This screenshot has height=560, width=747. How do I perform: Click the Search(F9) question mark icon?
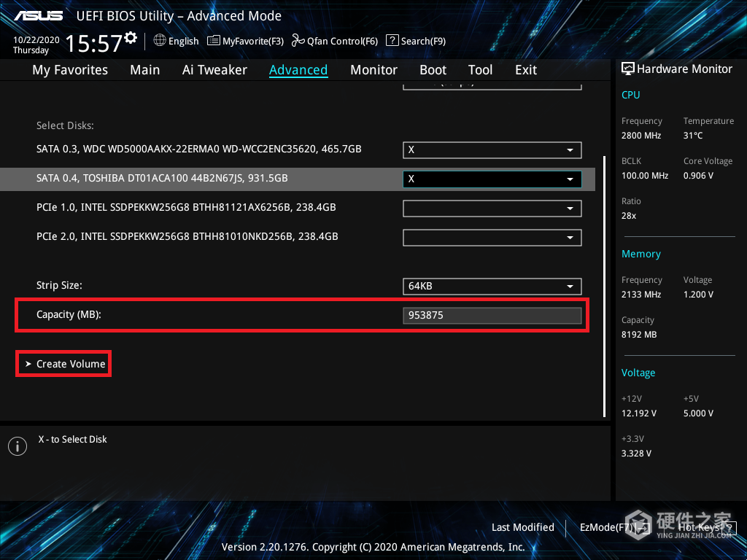(392, 41)
